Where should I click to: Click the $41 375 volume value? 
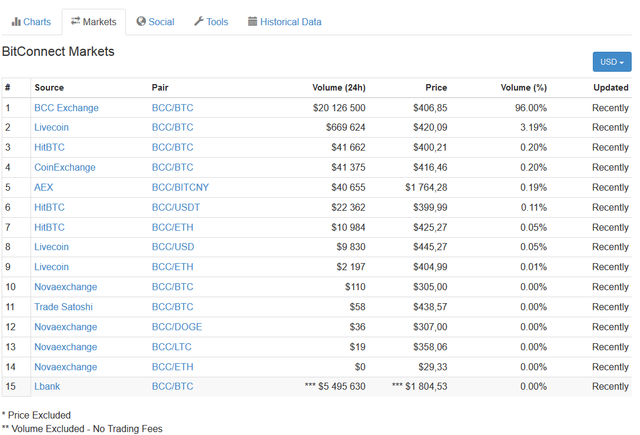coord(348,167)
